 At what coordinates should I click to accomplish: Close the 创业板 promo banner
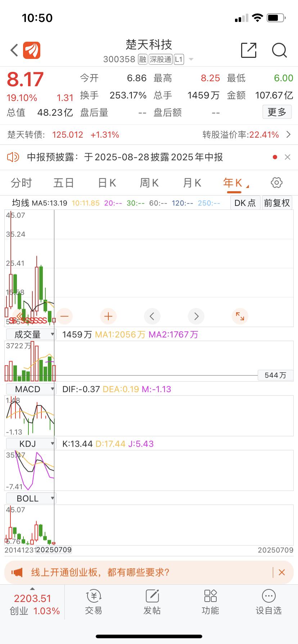282,572
